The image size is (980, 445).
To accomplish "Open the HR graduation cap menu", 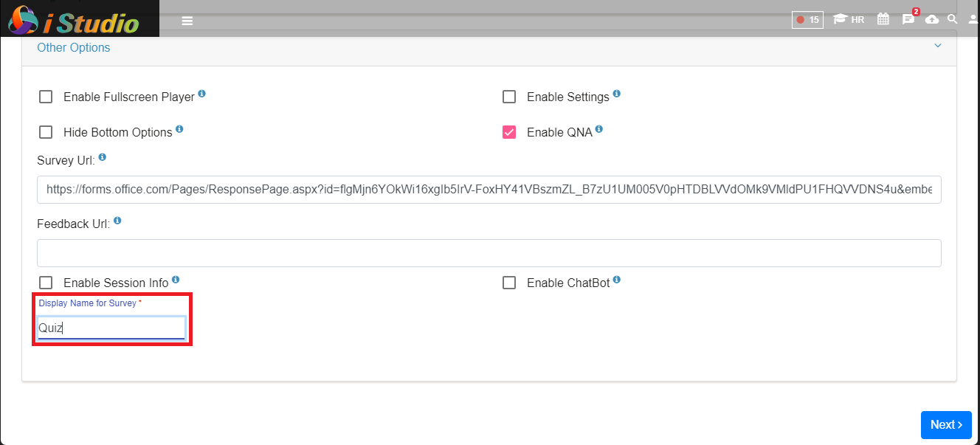I will 849,20.
